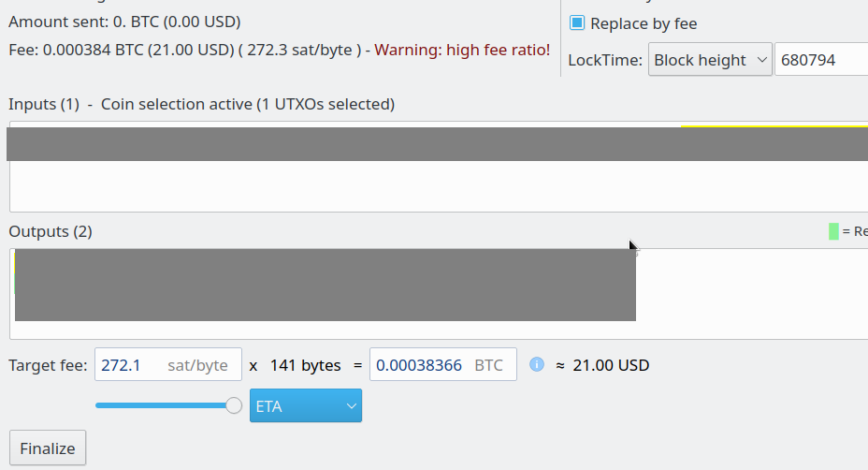The width and height of the screenshot is (868, 470).
Task: Click the Inputs coin selection header label
Action: tap(201, 104)
